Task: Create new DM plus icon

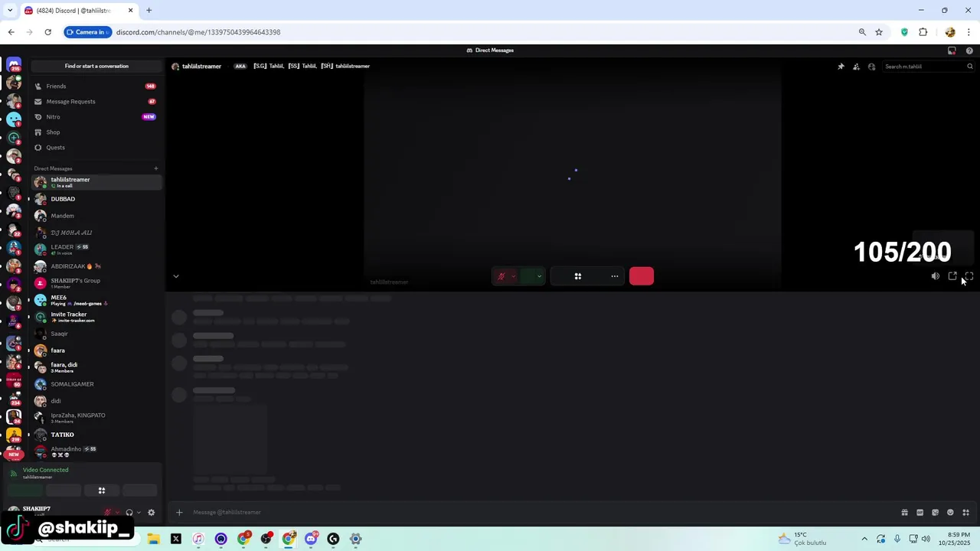Action: (x=156, y=168)
